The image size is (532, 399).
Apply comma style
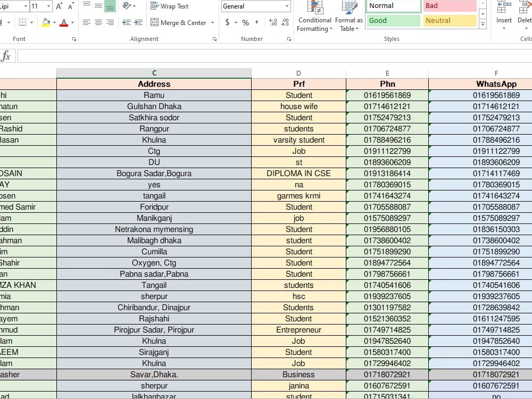tap(257, 23)
